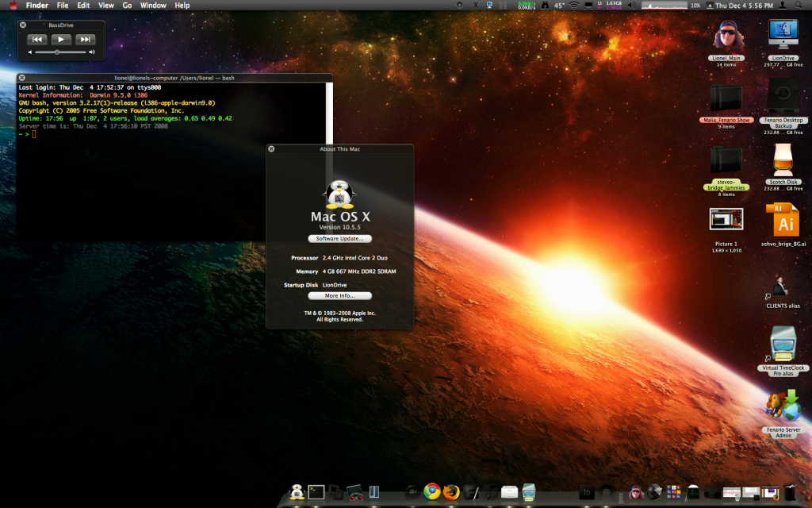Click the Processor value 2.4 GHz Intel Core 2 Duo
This screenshot has width=812, height=508.
pos(354,258)
